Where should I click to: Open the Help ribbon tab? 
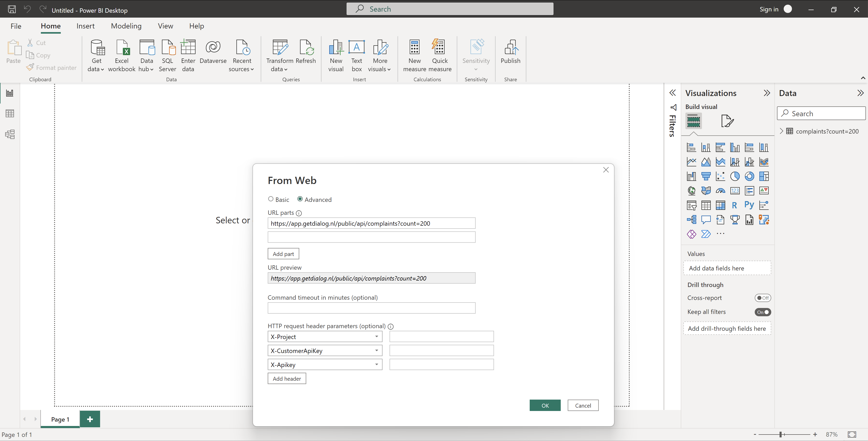coord(197,26)
